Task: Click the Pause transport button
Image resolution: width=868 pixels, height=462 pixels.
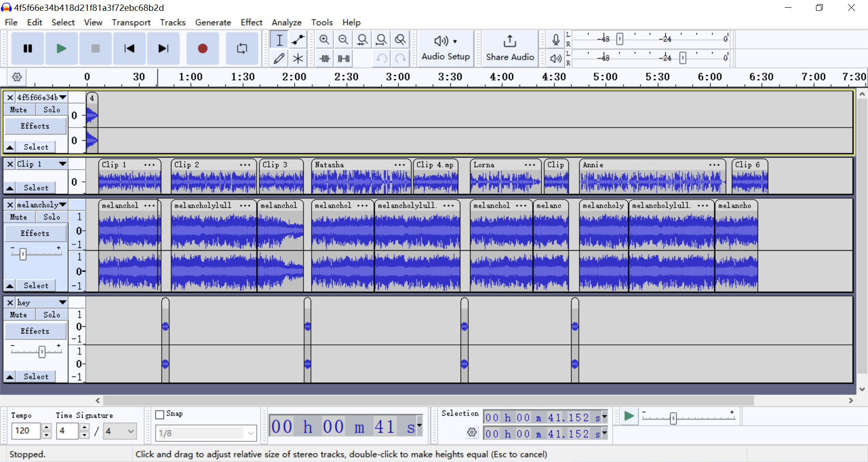Action: [28, 48]
